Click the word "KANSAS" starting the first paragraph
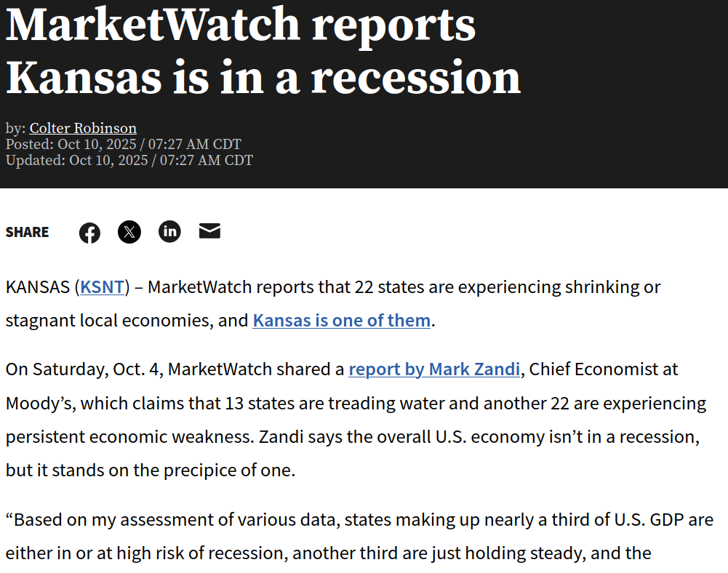The image size is (728, 573). 38,286
